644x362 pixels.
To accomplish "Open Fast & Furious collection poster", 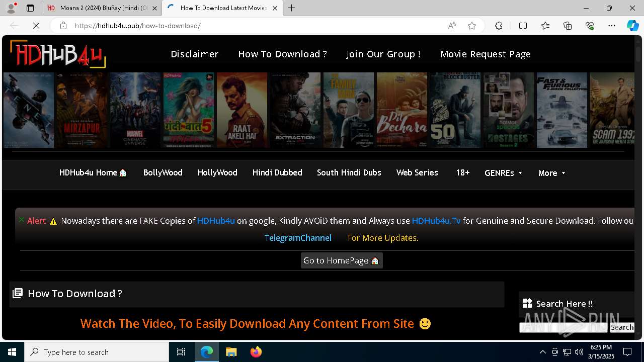I will pyautogui.click(x=562, y=110).
